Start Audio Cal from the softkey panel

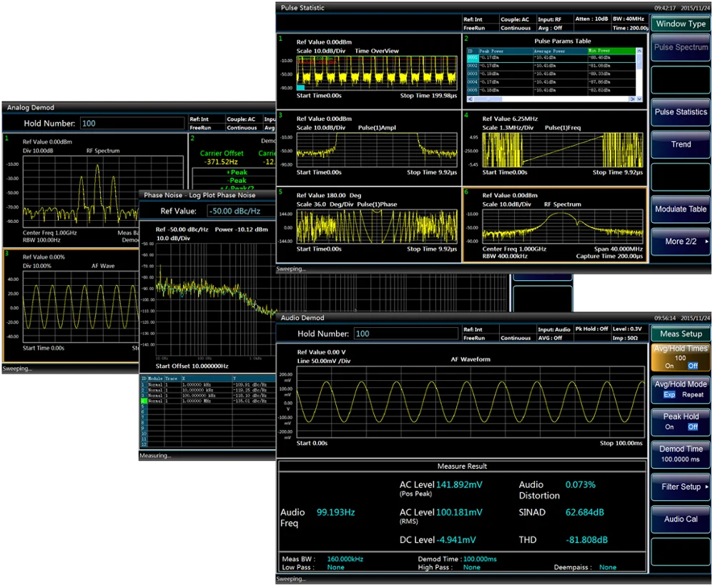coord(681,519)
